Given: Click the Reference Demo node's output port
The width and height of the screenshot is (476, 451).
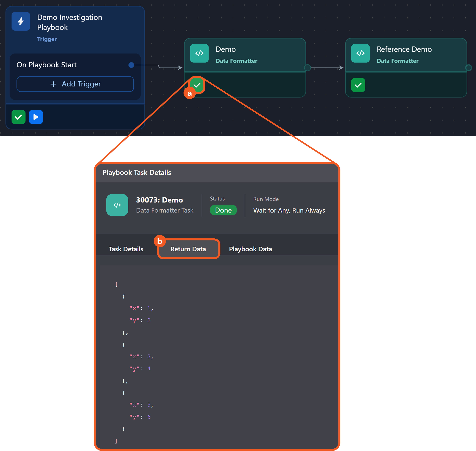Looking at the screenshot, I should [468, 68].
